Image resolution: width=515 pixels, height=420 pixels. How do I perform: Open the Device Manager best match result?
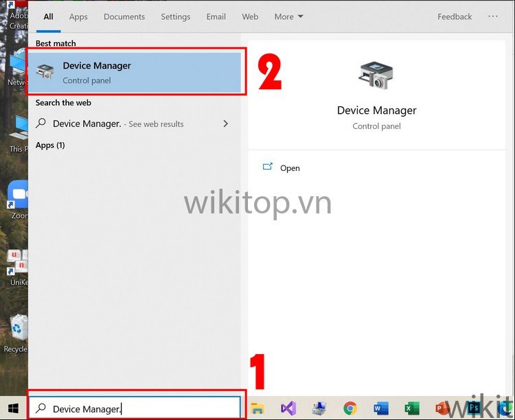134,72
